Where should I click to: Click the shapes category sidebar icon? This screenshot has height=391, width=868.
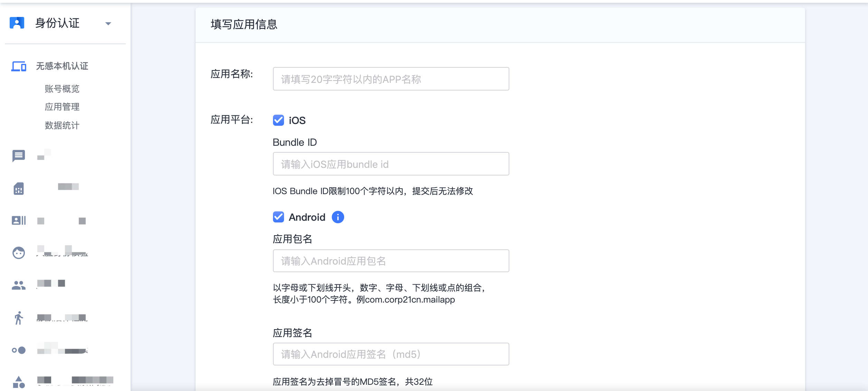click(19, 382)
